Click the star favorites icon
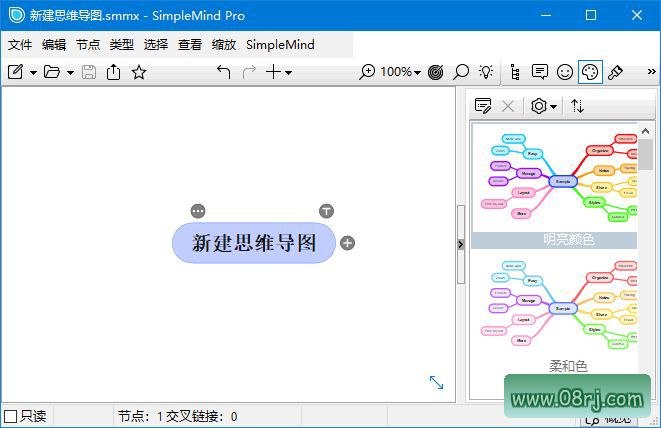661x428 pixels. (x=139, y=72)
